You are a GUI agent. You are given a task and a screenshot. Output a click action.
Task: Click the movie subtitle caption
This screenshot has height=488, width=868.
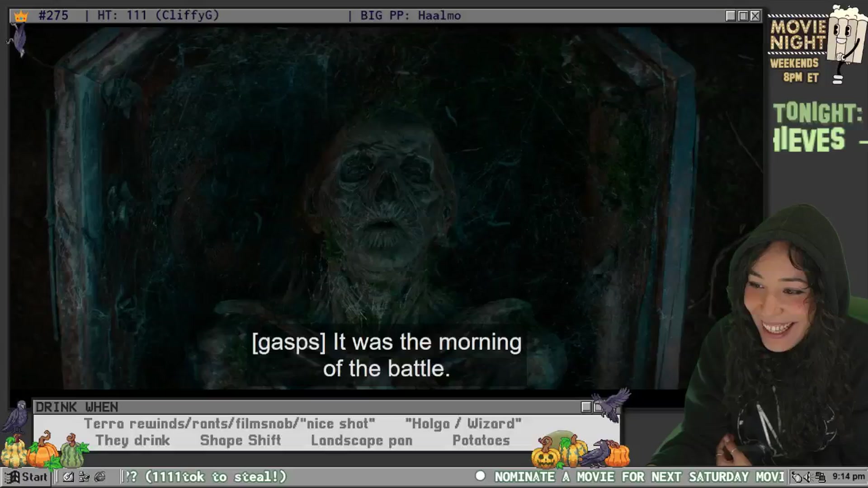coord(387,355)
